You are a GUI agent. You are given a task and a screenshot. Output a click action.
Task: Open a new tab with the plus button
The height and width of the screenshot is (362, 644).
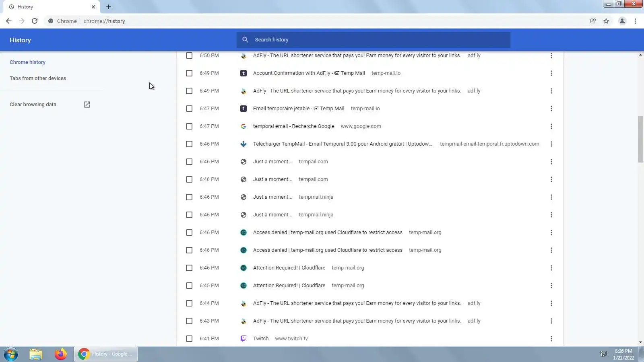pos(109,7)
